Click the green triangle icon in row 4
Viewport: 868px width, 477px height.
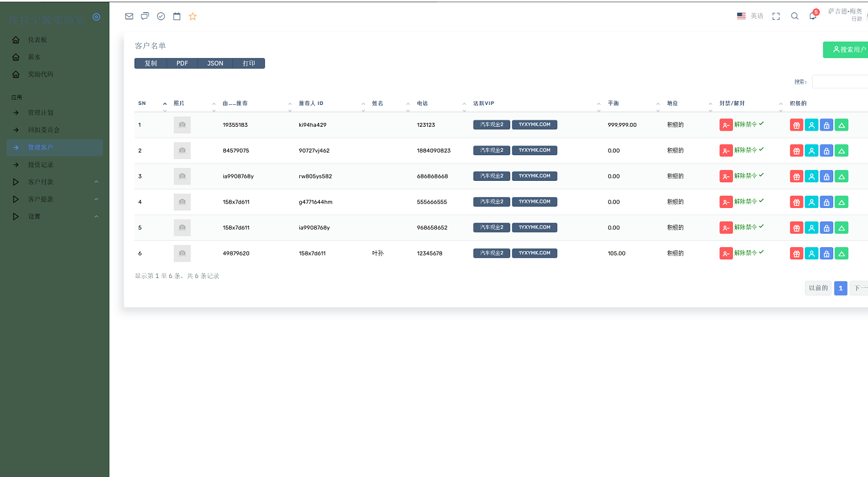(x=841, y=202)
